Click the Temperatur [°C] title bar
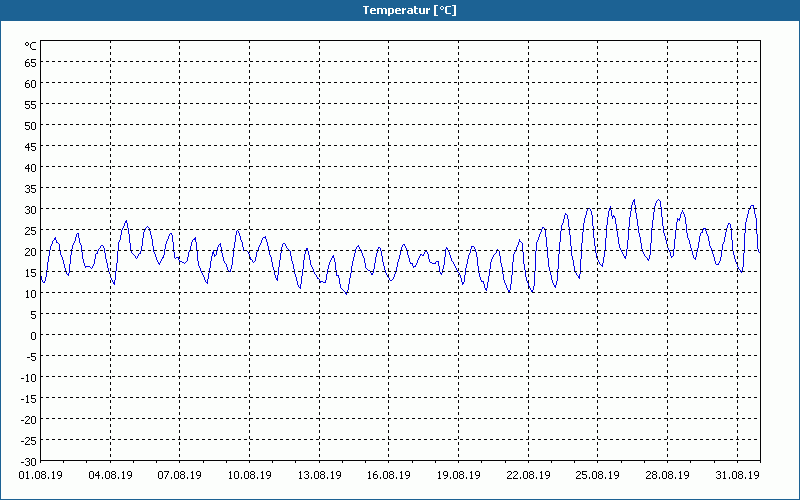800x500 pixels. point(400,10)
